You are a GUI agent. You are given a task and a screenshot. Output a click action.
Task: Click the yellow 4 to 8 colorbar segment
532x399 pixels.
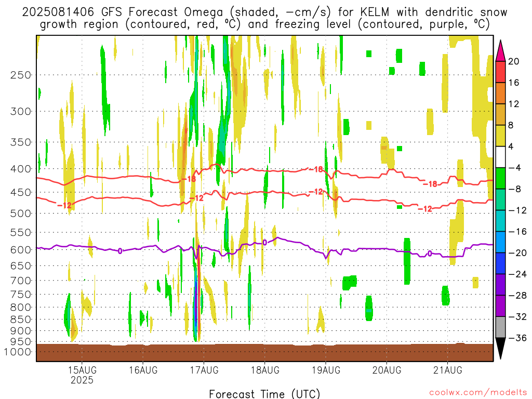point(500,136)
